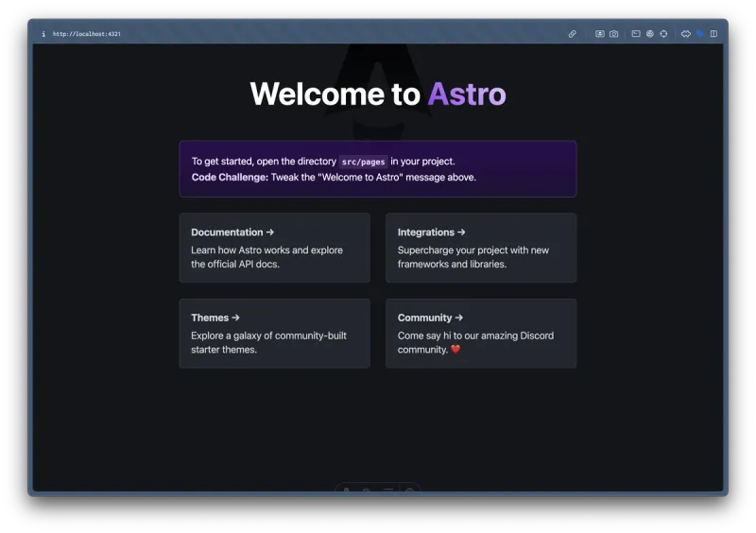756x533 pixels.
Task: Click the blue droplet icon in toolbar
Action: pyautogui.click(x=699, y=34)
